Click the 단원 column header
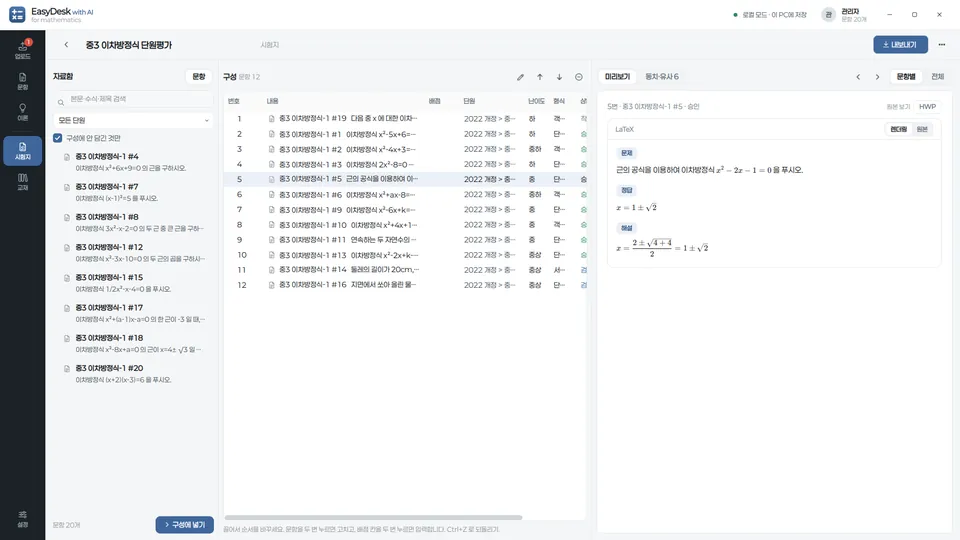 coord(469,101)
